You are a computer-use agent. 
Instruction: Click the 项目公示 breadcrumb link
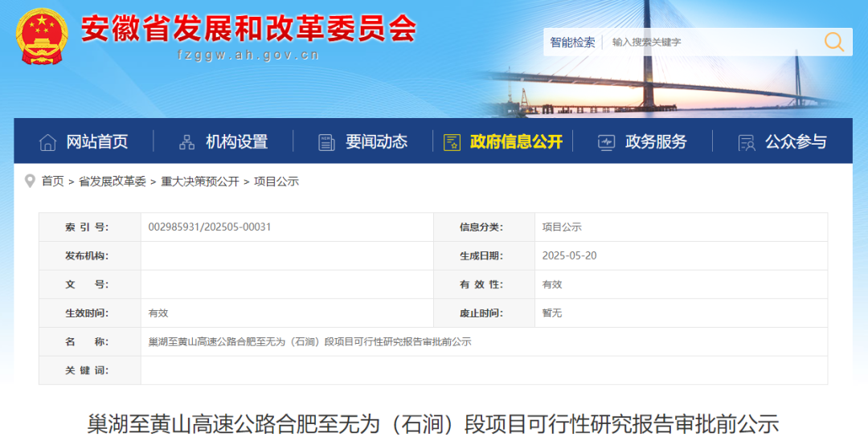pyautogui.click(x=276, y=182)
